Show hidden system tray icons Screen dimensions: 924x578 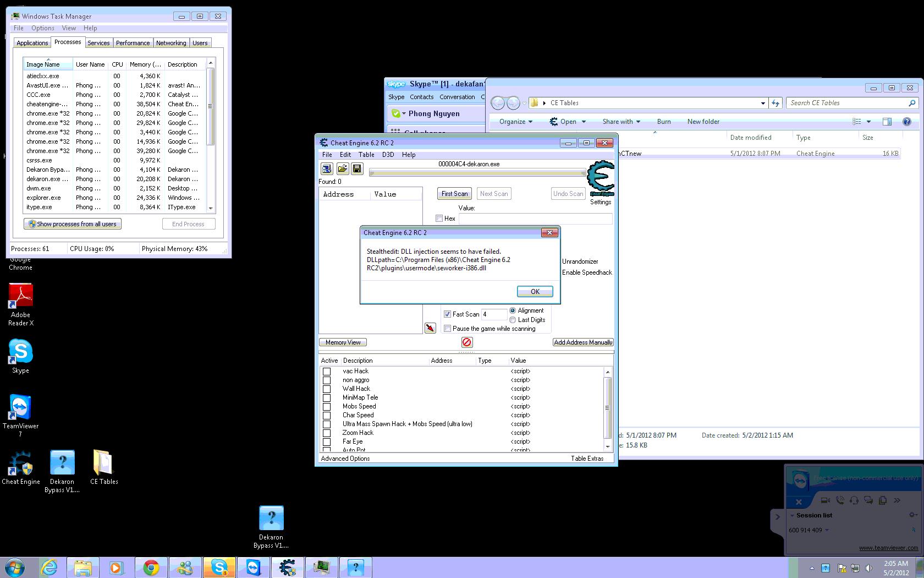tap(812, 568)
